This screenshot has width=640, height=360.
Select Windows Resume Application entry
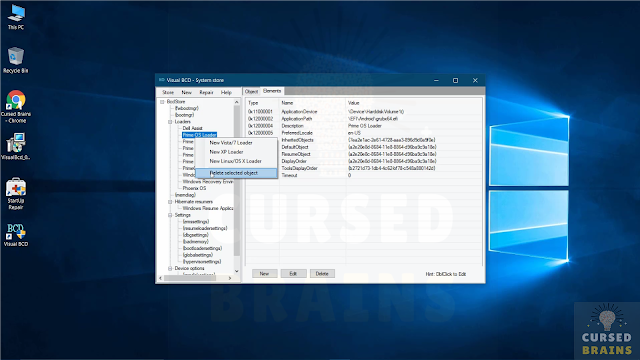pyautogui.click(x=208, y=208)
